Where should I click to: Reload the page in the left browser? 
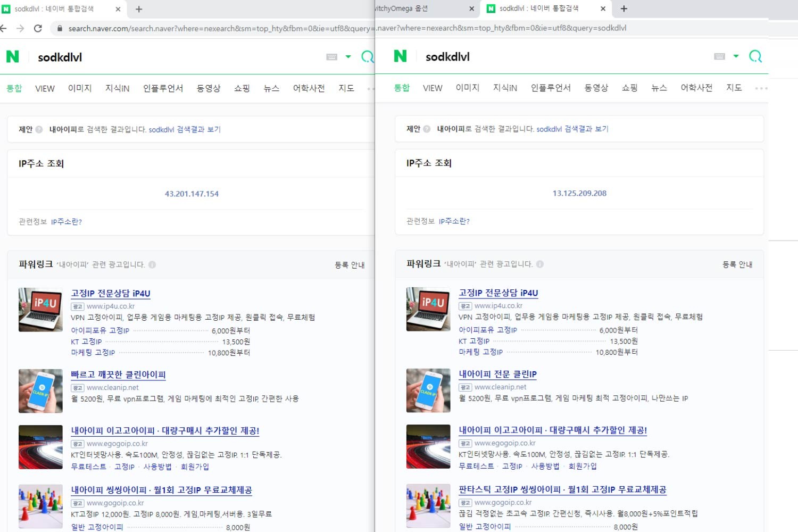pyautogui.click(x=38, y=28)
